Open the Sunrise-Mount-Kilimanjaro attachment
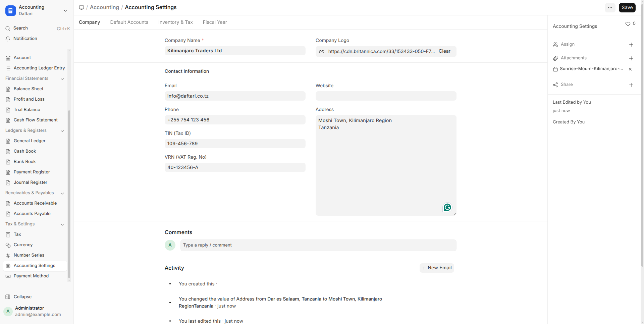Image resolution: width=644 pixels, height=324 pixels. 591,69
